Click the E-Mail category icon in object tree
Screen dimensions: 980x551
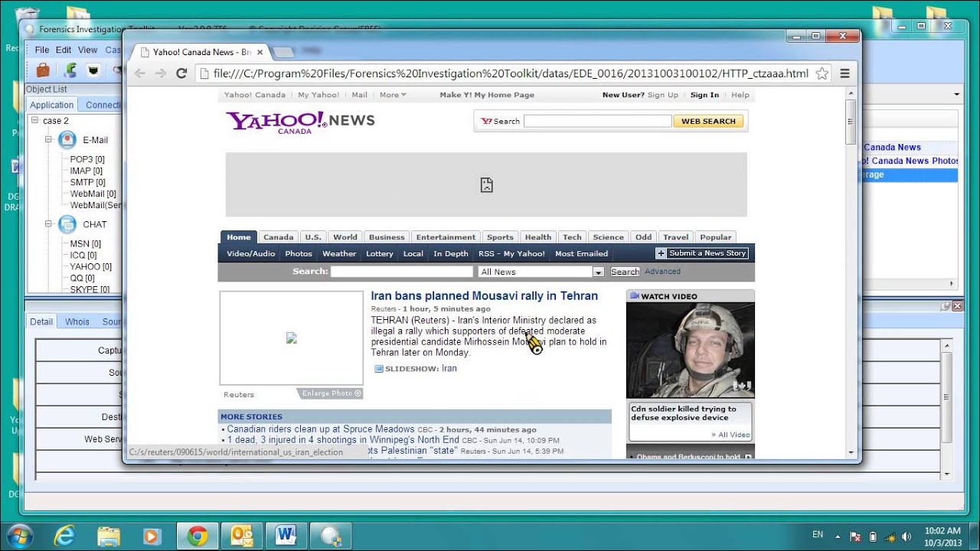tap(67, 140)
